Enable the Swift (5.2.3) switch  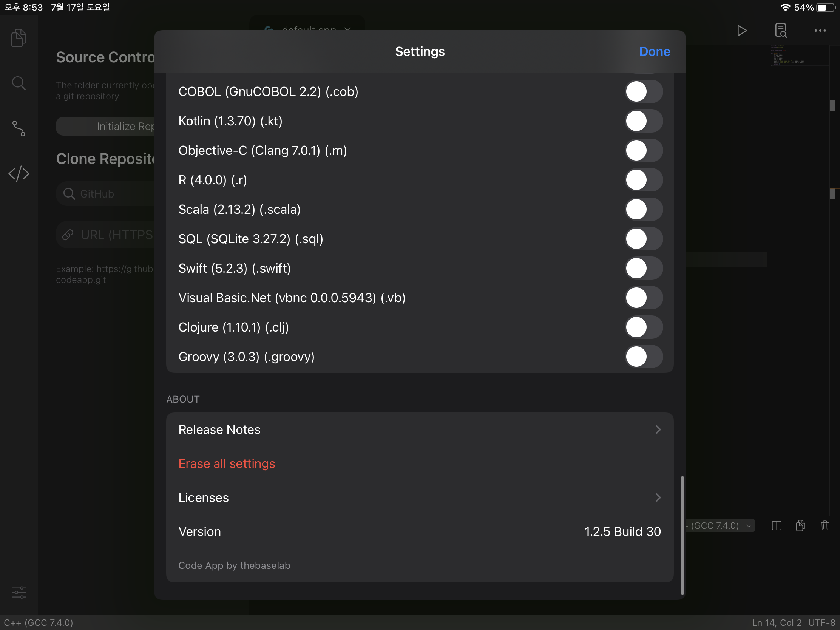point(644,268)
